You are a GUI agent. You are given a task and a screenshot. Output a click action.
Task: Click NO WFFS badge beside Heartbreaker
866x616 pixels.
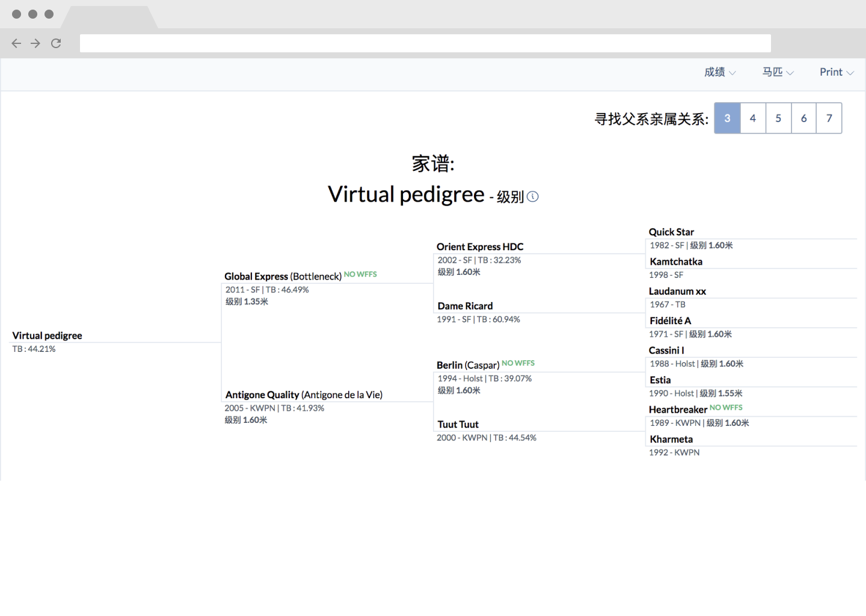726,408
